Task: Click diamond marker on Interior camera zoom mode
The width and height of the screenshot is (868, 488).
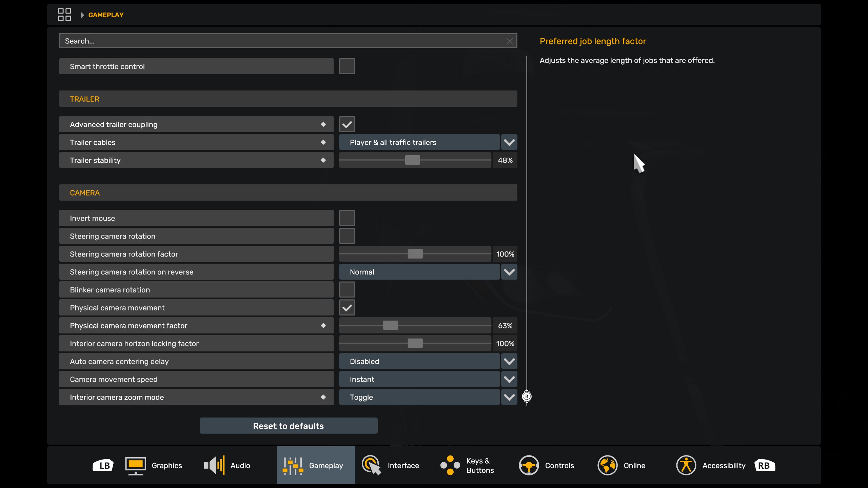Action: (323, 397)
